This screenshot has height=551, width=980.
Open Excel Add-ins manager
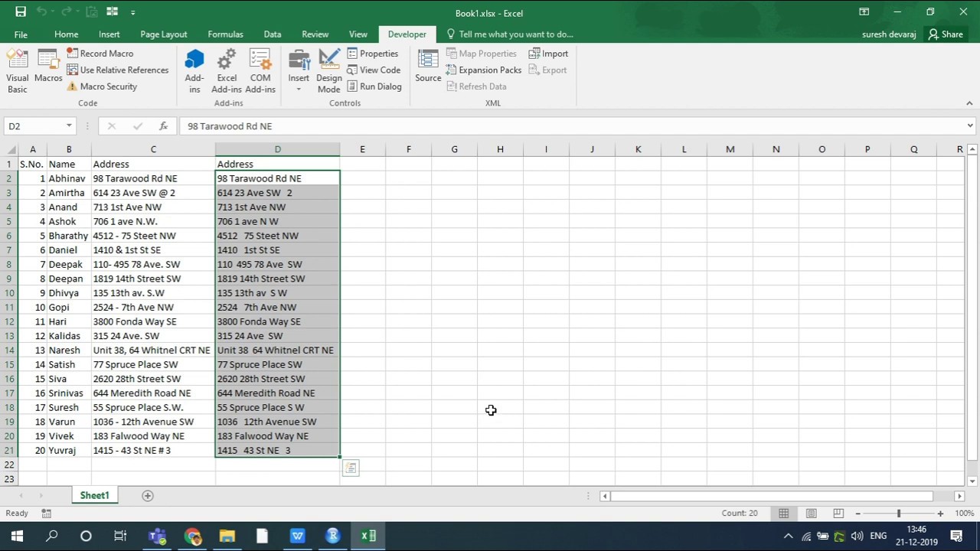coord(227,71)
